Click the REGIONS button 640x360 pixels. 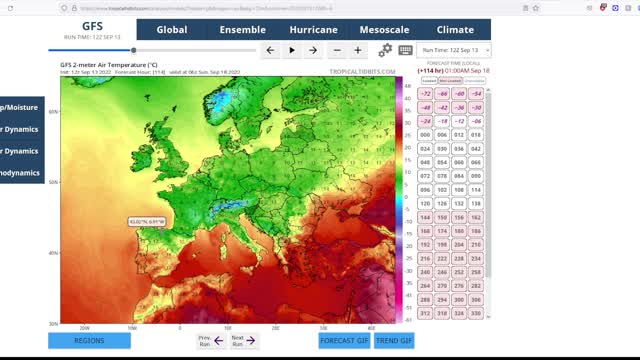(x=89, y=340)
